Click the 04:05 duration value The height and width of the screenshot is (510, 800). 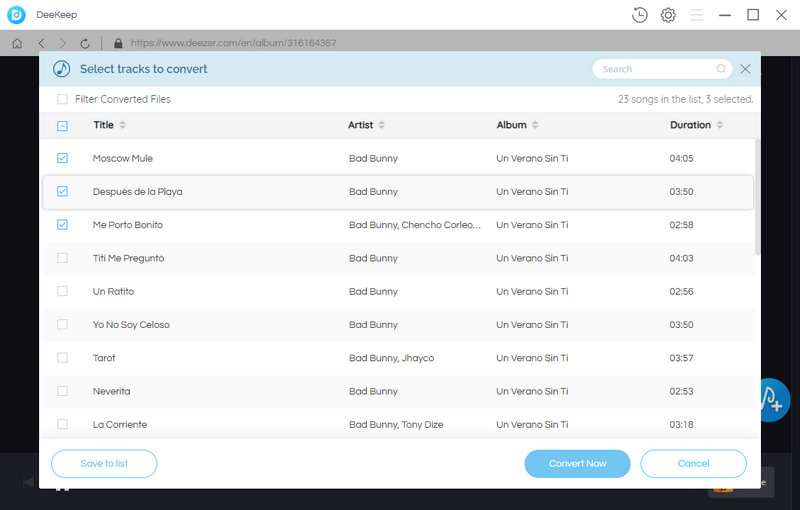coord(681,159)
